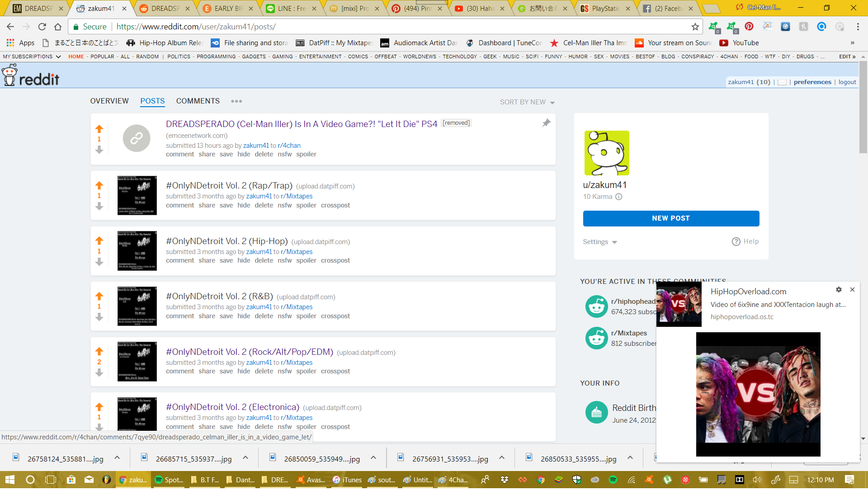
Task: Dismiss the HipHopOverload notification
Action: click(x=852, y=289)
